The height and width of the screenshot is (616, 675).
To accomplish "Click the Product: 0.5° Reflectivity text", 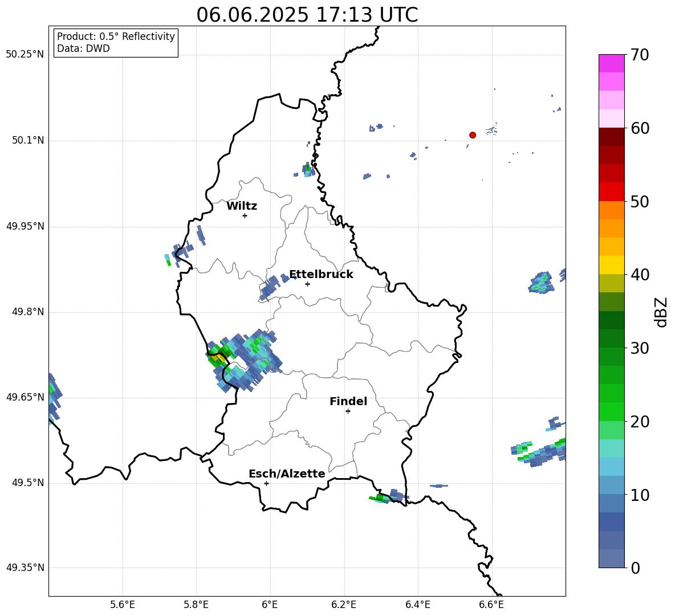I will (x=116, y=36).
